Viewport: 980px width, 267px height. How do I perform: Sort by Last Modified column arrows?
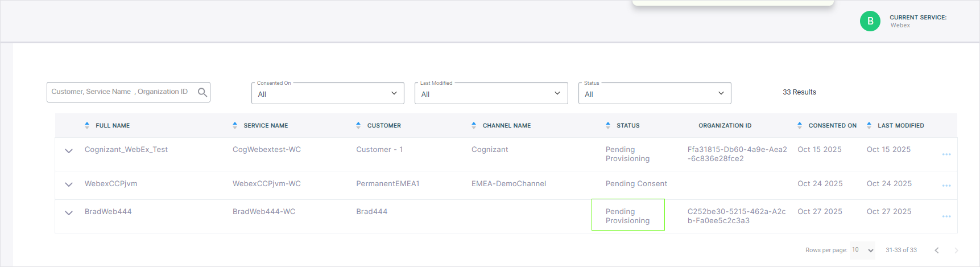pos(869,125)
